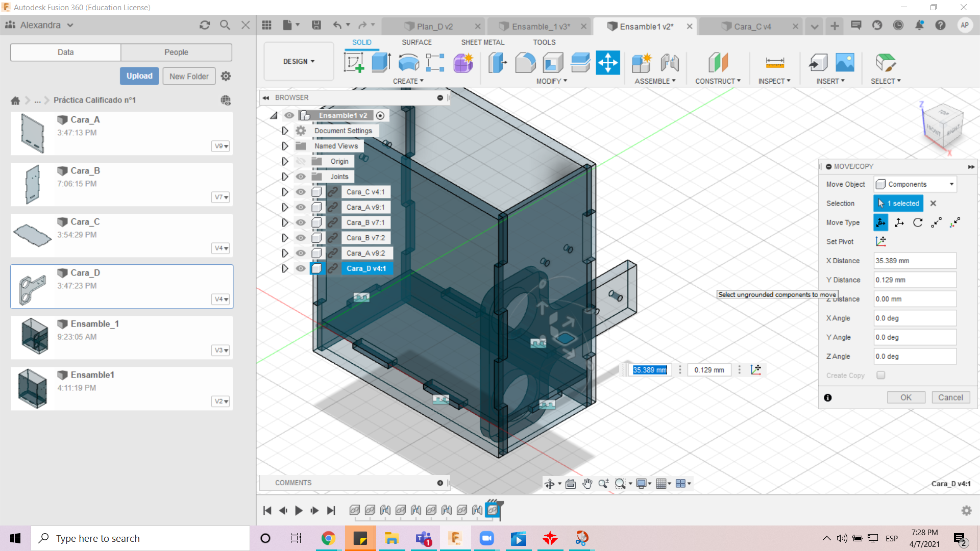Screen dimensions: 980x551
Task: Enable Create Copy checkbox in Move/Copy
Action: coord(880,375)
